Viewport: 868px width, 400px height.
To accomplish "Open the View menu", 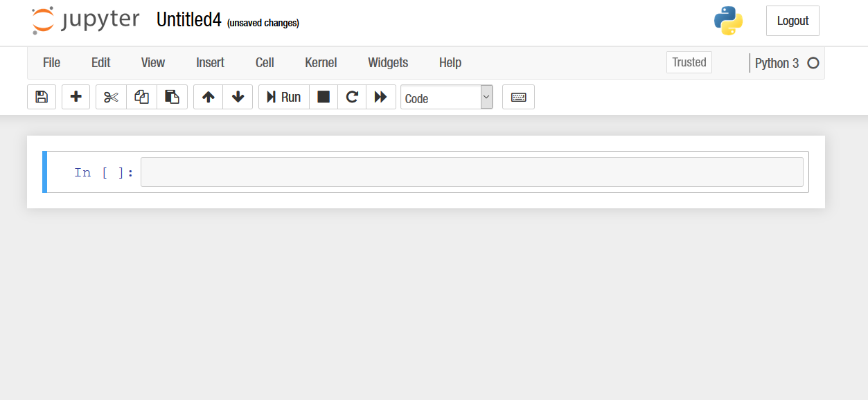I will pos(153,63).
